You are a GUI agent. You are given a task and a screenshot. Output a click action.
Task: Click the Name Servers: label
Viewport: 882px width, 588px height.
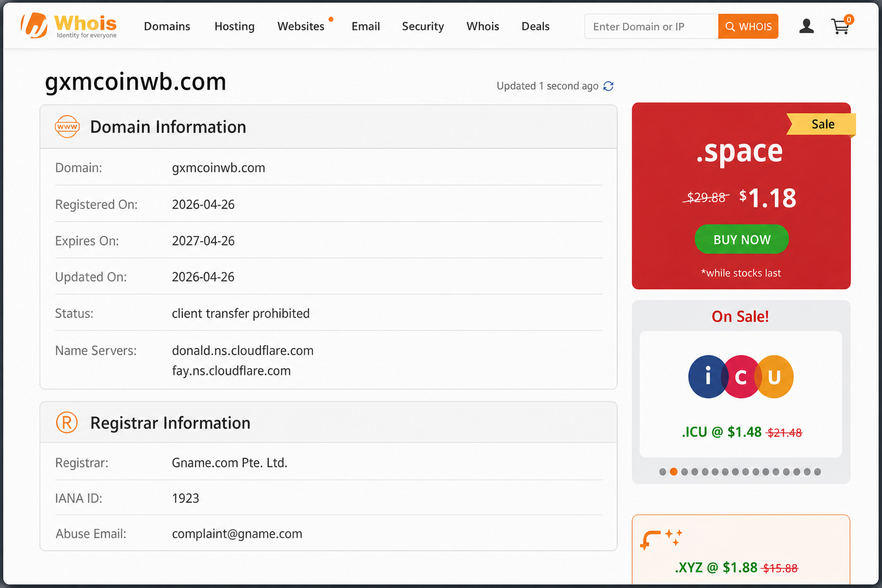click(96, 351)
